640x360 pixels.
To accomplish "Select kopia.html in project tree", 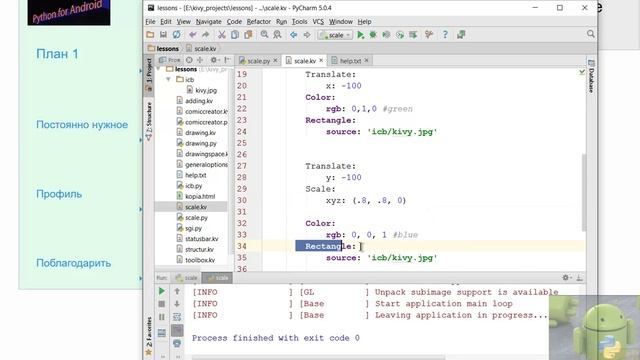I will [x=196, y=196].
